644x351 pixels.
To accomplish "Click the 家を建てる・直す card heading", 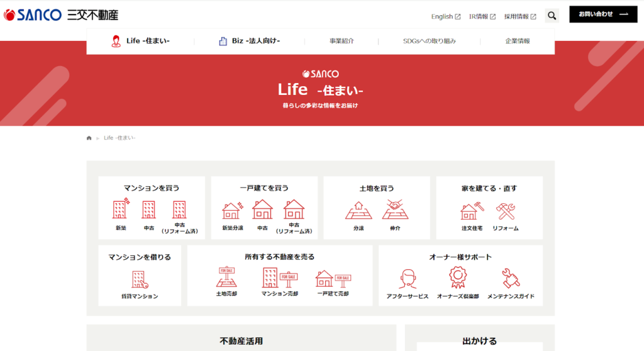I will click(489, 188).
